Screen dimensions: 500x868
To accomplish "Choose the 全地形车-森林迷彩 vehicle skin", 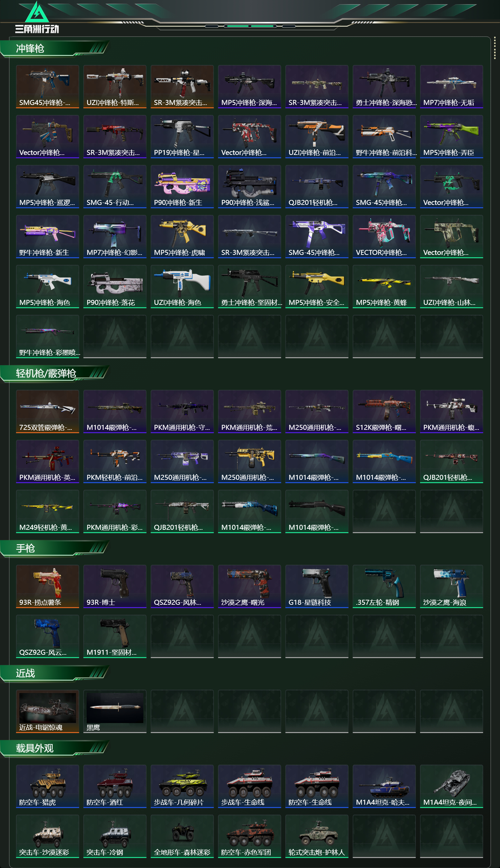I will [x=182, y=836].
